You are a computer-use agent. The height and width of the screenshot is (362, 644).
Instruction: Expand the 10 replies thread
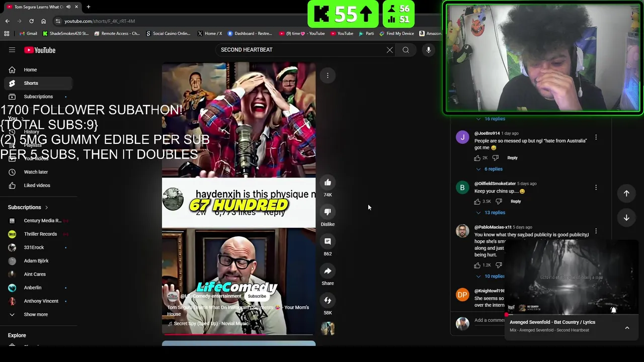coord(490,277)
